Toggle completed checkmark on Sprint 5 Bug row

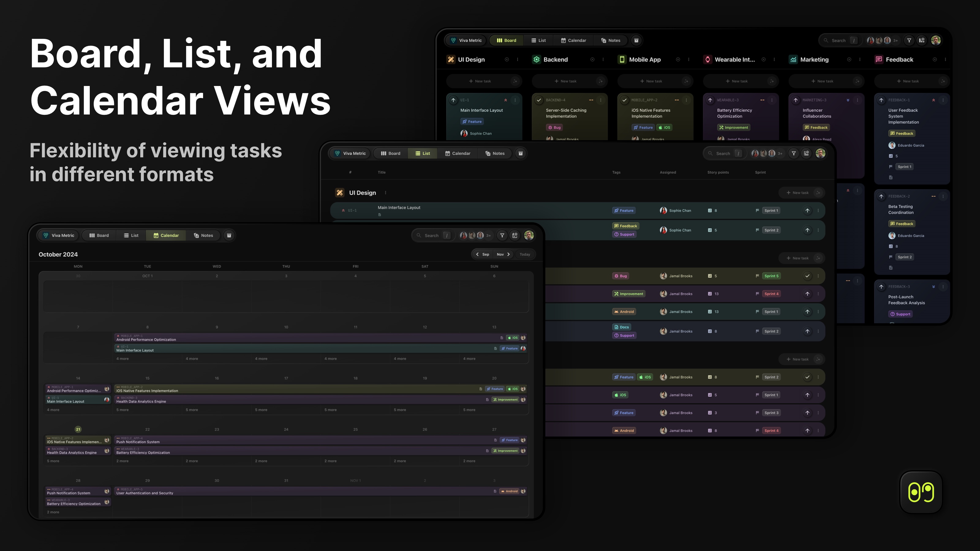807,276
